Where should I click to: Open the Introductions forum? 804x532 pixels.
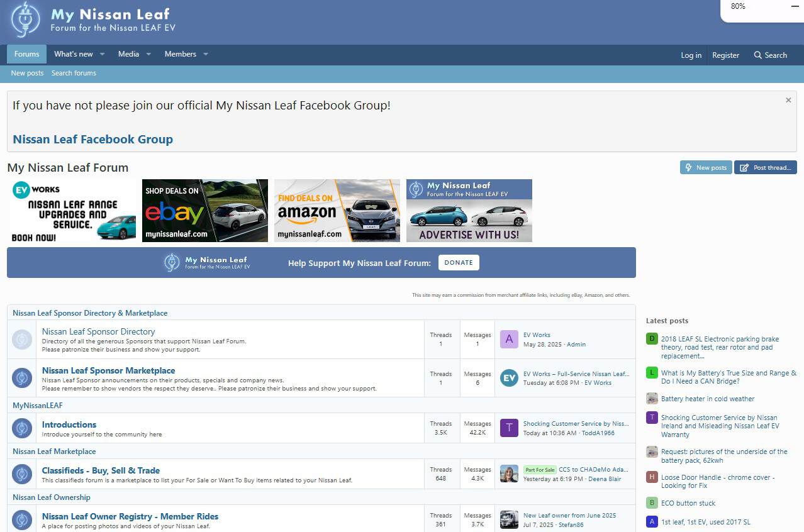click(x=69, y=424)
